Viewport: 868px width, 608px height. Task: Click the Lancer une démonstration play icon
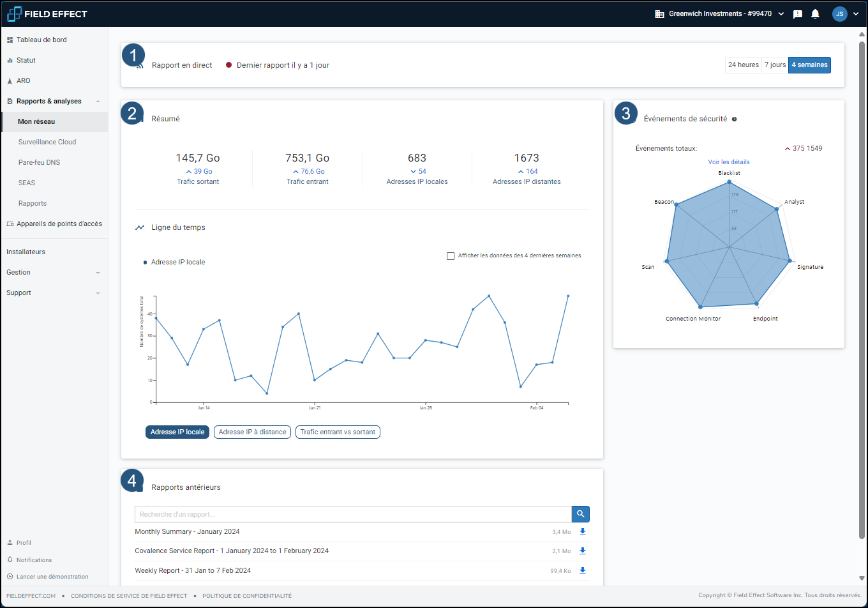tap(10, 577)
